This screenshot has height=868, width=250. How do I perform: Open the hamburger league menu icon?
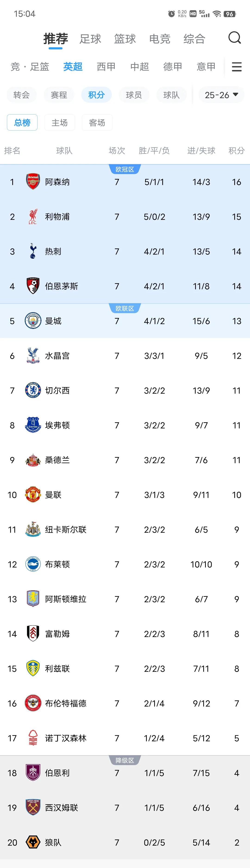click(x=237, y=67)
